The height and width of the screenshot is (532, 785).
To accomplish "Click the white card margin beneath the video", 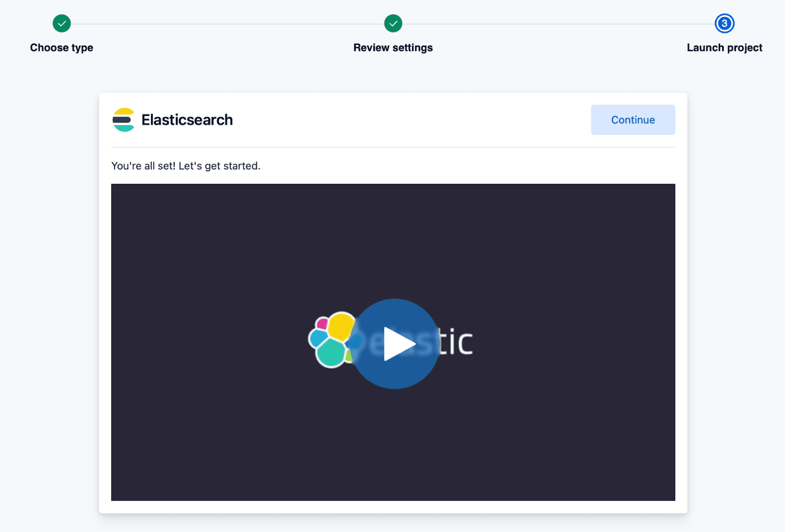I will point(393,507).
